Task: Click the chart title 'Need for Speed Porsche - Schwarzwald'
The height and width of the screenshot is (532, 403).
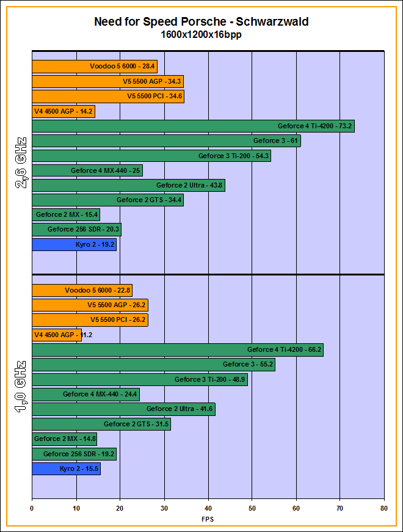Action: pos(201,22)
